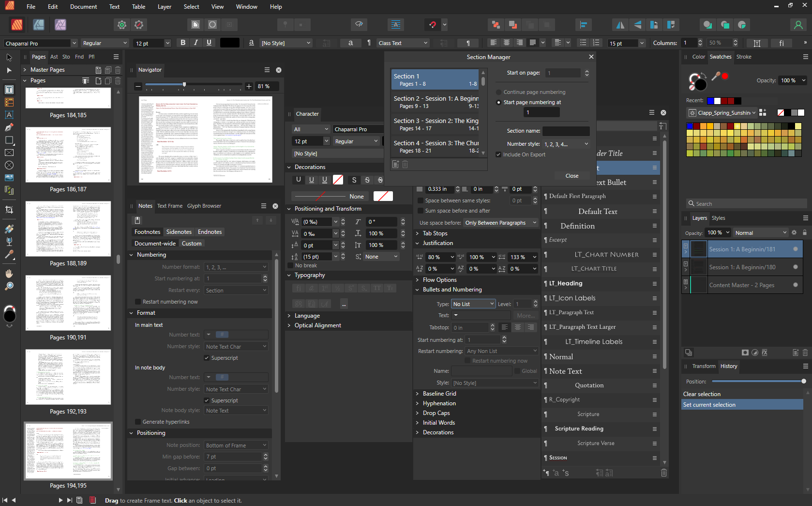Screen dimensions: 812x506
Task: Select the Frame Text tool
Action: [9, 89]
